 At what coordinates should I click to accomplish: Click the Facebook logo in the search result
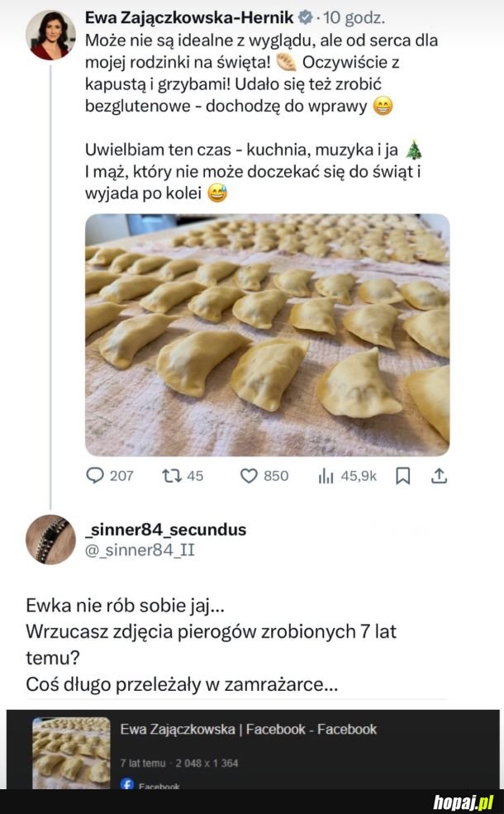point(126,784)
